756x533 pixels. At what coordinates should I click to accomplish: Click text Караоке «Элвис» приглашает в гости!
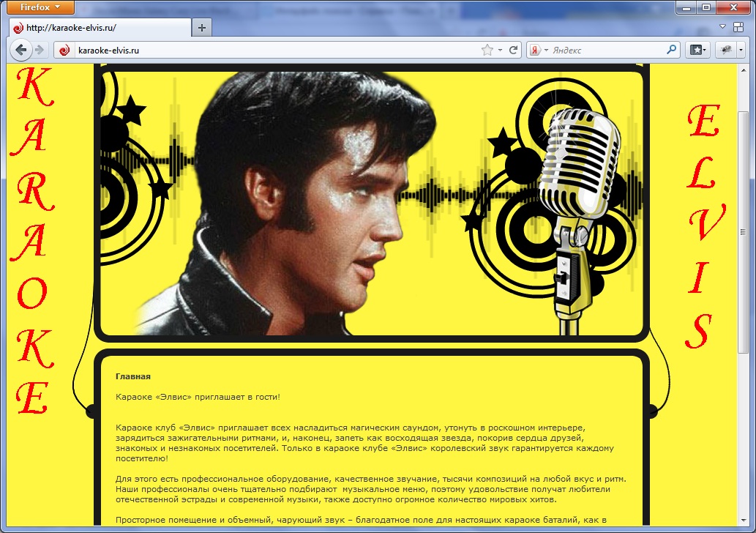198,397
